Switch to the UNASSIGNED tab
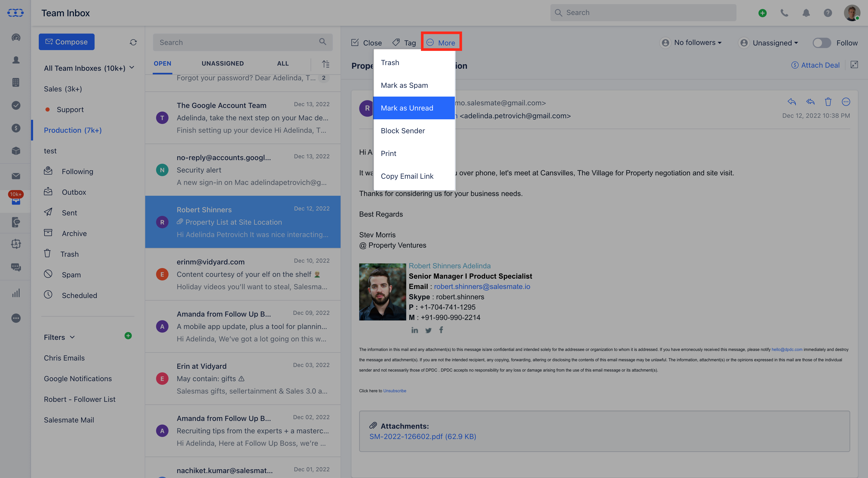This screenshot has width=868, height=478. pyautogui.click(x=222, y=64)
